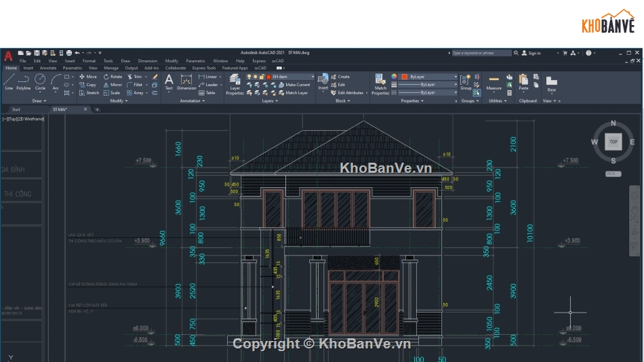Toggle current layer lock icon
The width and height of the screenshot is (644, 362).
tap(262, 77)
